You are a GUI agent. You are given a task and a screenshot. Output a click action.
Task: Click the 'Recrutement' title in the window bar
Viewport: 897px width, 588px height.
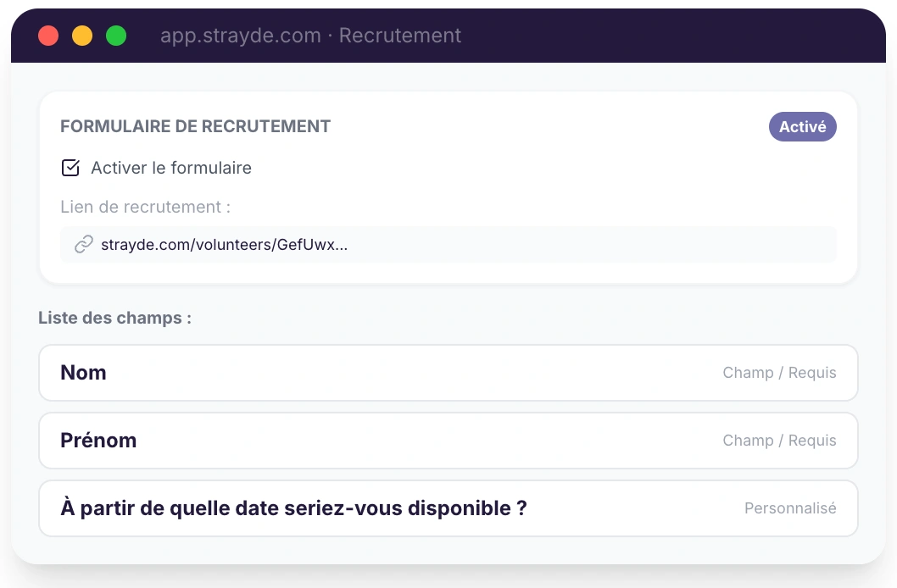point(399,35)
